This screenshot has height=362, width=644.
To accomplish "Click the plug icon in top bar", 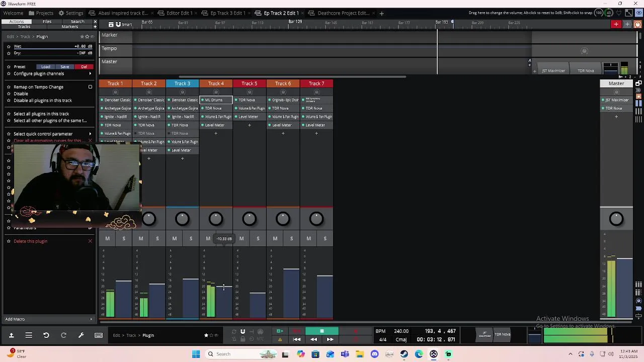I will coord(619,13).
